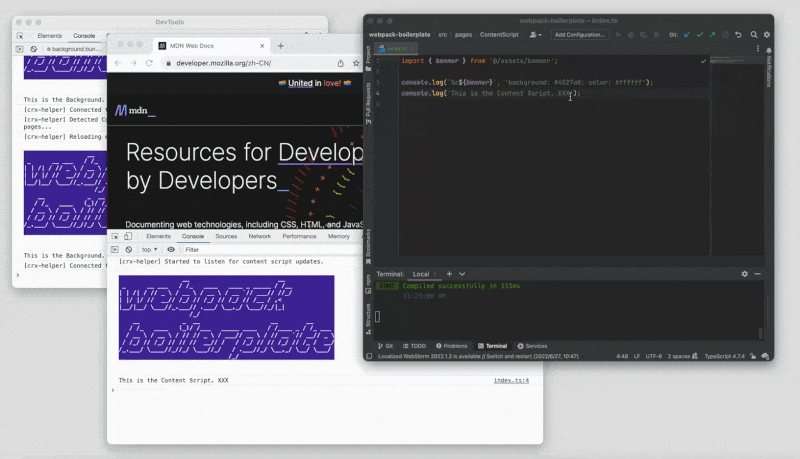Click inspect picker in background DevTools window
Viewport: 800px width, 459px height.
[20, 36]
